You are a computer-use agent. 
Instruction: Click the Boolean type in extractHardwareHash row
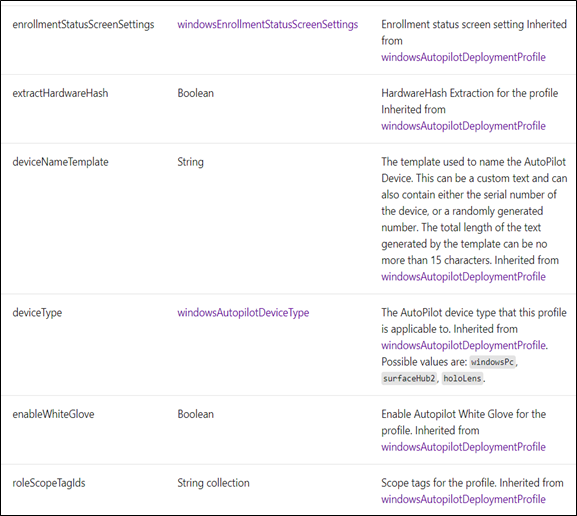click(195, 93)
